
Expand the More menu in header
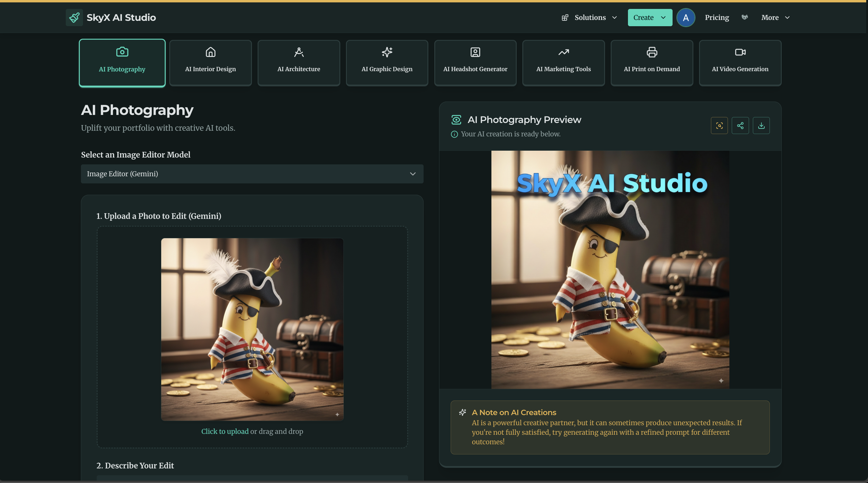(x=775, y=18)
